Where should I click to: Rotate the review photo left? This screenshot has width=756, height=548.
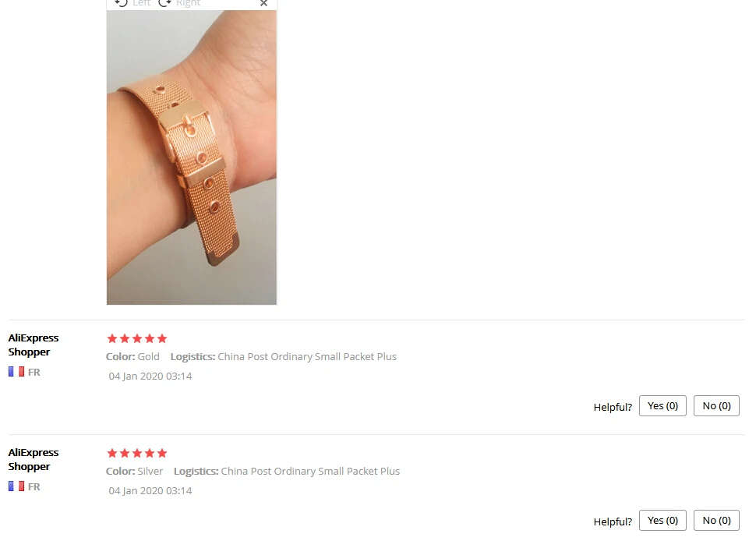(x=132, y=3)
